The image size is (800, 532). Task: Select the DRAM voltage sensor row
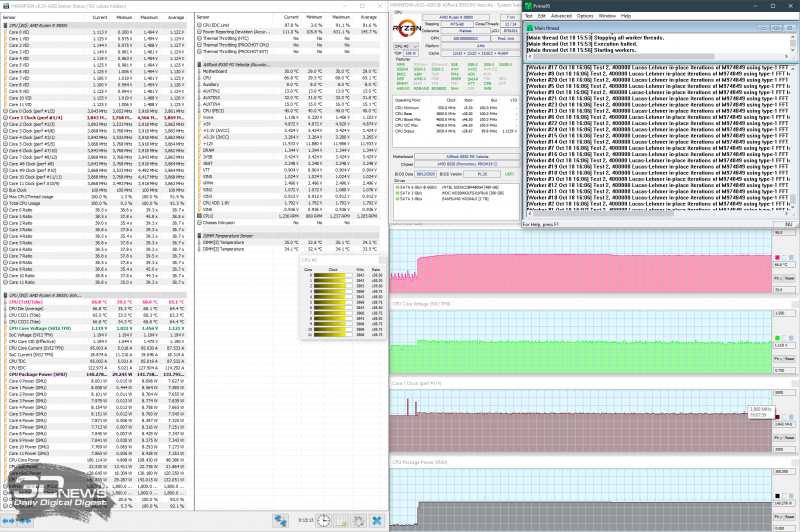point(288,150)
